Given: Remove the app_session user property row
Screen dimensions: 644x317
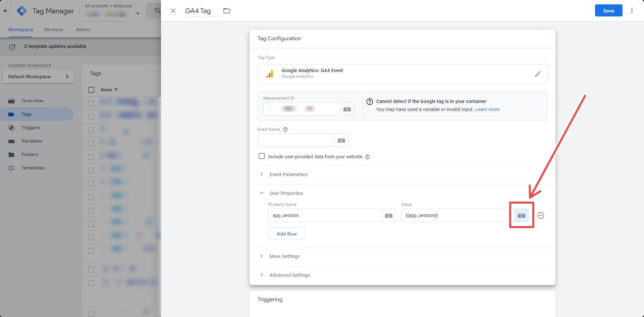Looking at the screenshot, I should [x=541, y=215].
